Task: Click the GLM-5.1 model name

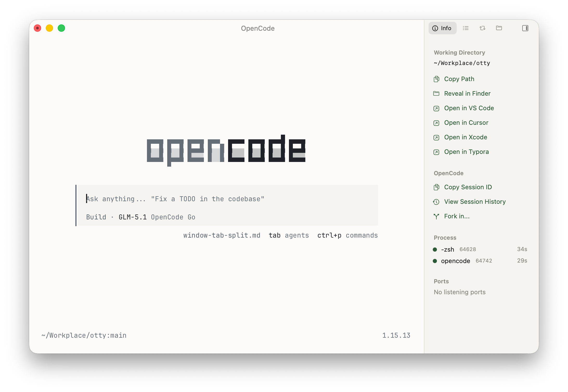Action: [133, 217]
